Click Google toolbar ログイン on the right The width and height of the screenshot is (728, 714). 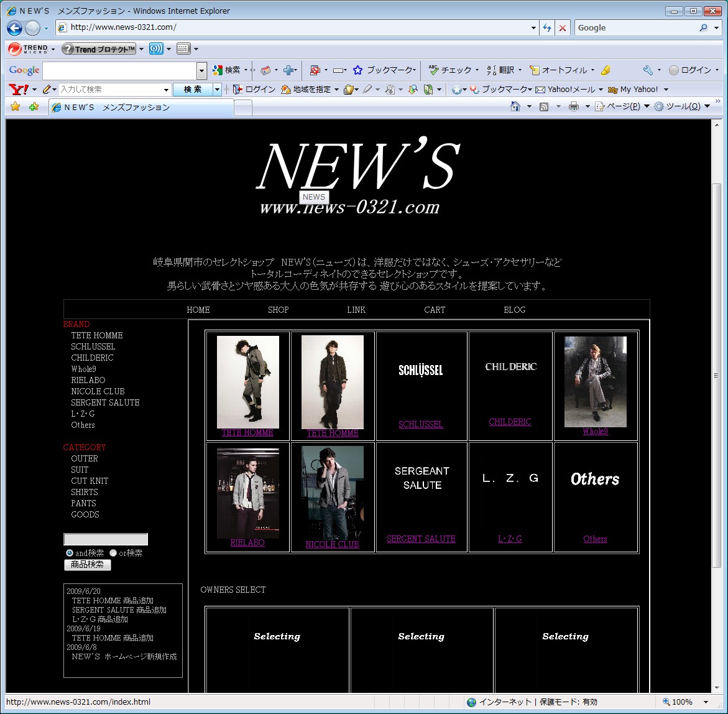pyautogui.click(x=690, y=70)
